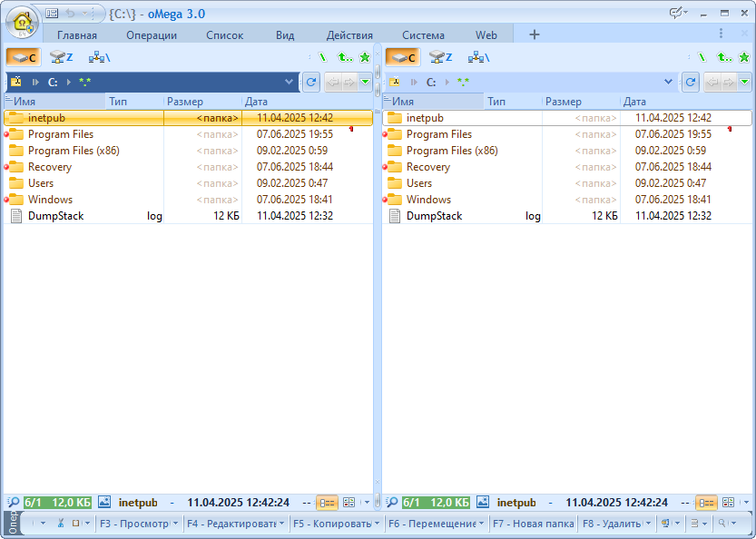
Task: Go to root folder in the right panel
Action: 702,57
